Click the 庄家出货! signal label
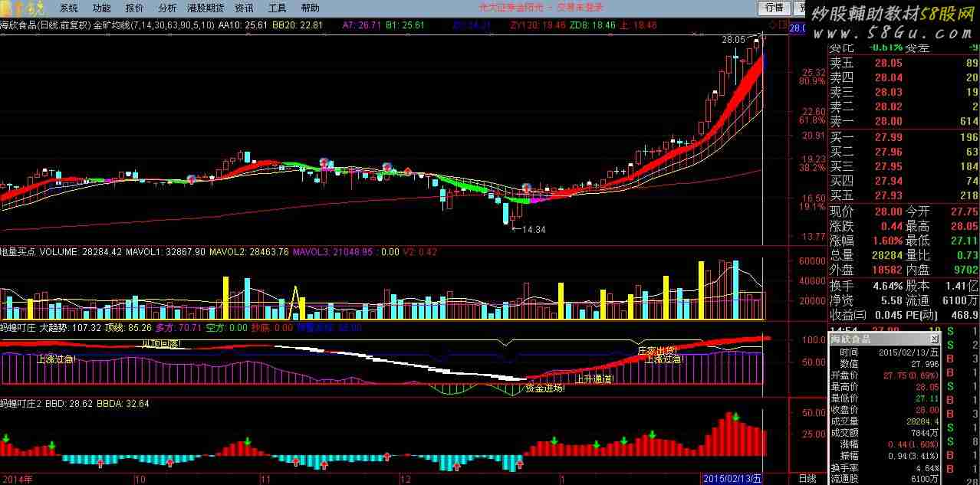 click(657, 350)
